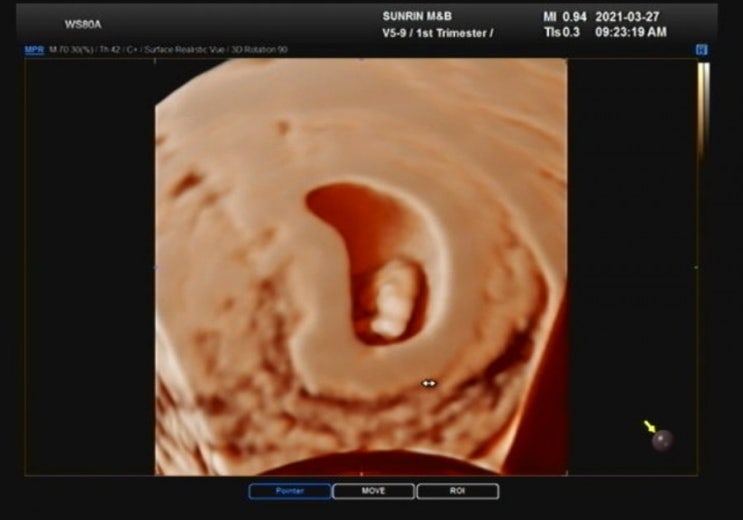Click the light source sphere icon
743x520 pixels.
pyautogui.click(x=662, y=440)
